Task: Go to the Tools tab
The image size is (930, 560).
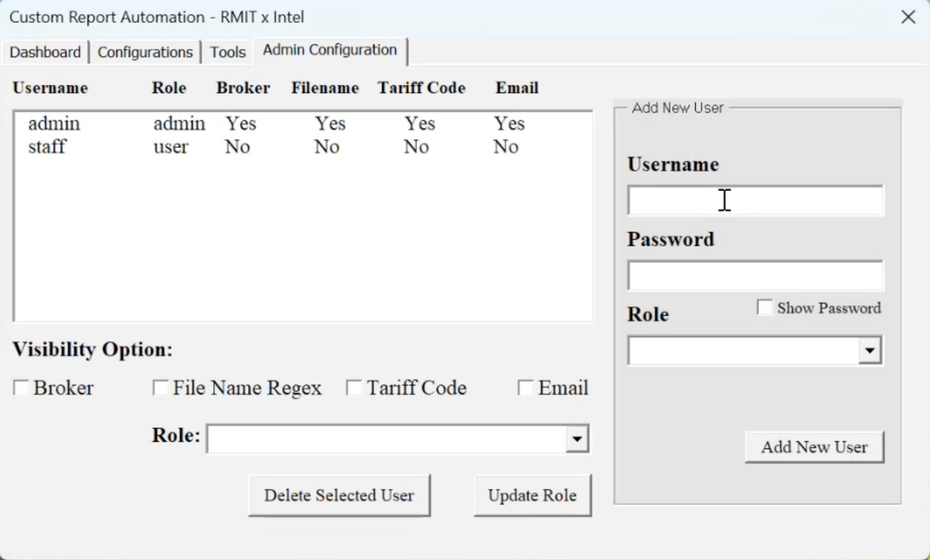Action: coord(227,52)
